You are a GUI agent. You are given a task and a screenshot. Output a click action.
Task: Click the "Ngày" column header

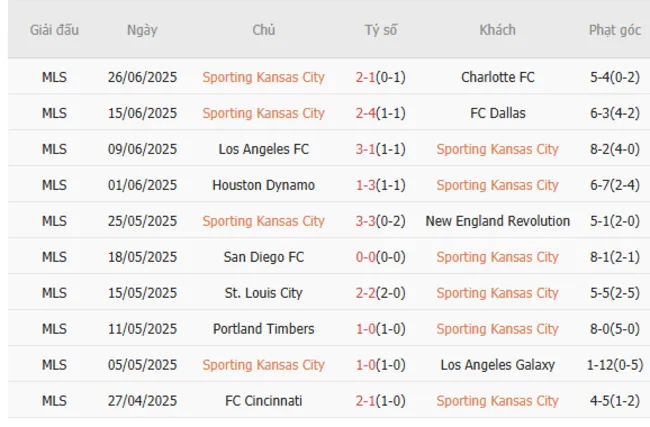(142, 30)
